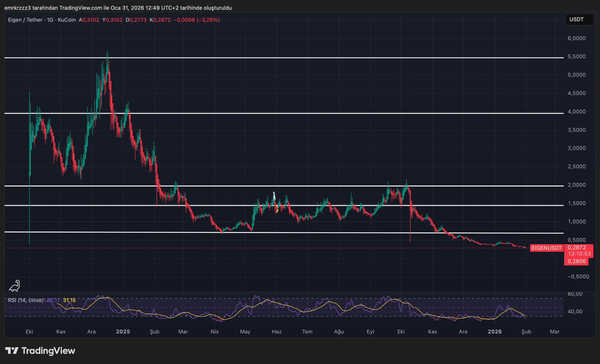
Task: Click the red change value −0,0098 (−3,28%)
Action: 196,20
